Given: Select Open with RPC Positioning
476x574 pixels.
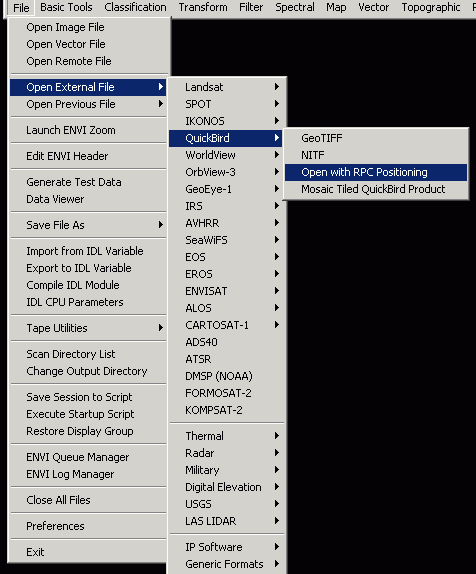Looking at the screenshot, I should coord(376,172).
